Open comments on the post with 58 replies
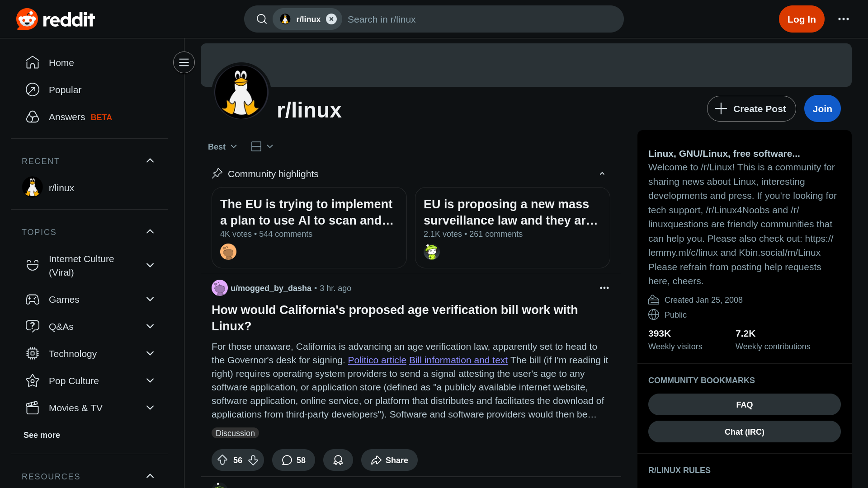The image size is (868, 488). tap(293, 460)
